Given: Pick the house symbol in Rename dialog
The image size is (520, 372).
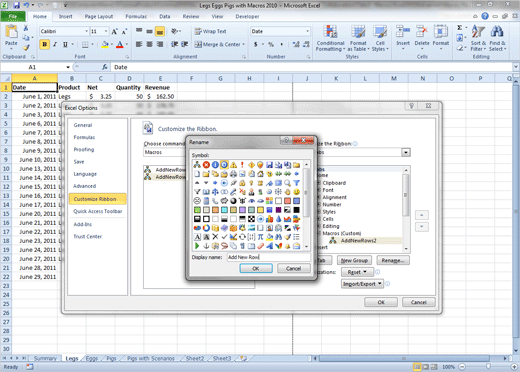Looking at the screenshot, I should pos(260,174).
